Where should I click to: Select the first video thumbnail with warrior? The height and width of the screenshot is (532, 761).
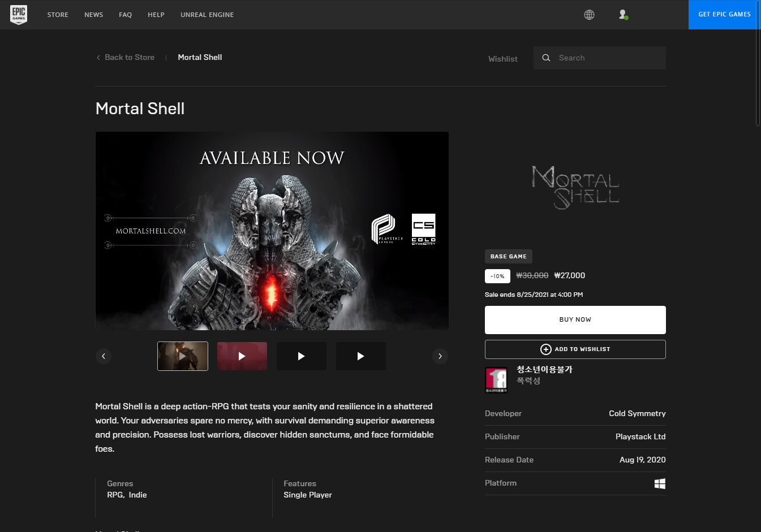click(x=183, y=356)
